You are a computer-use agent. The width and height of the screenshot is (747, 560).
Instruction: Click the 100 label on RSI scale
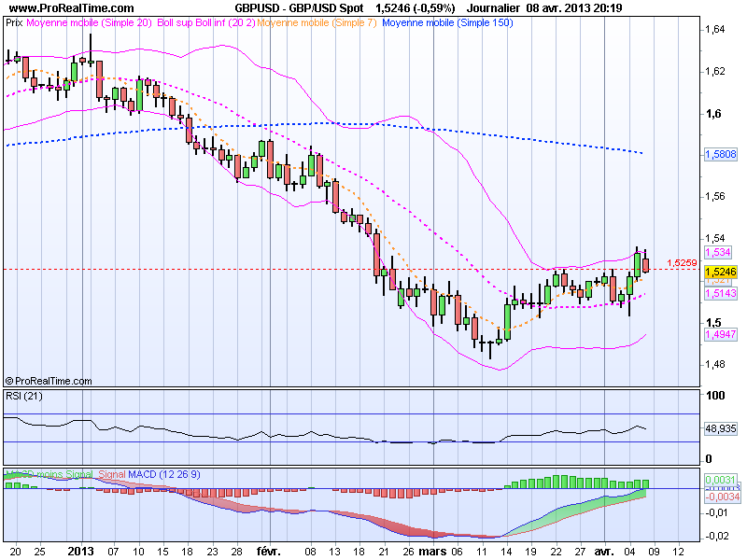pyautogui.click(x=715, y=395)
